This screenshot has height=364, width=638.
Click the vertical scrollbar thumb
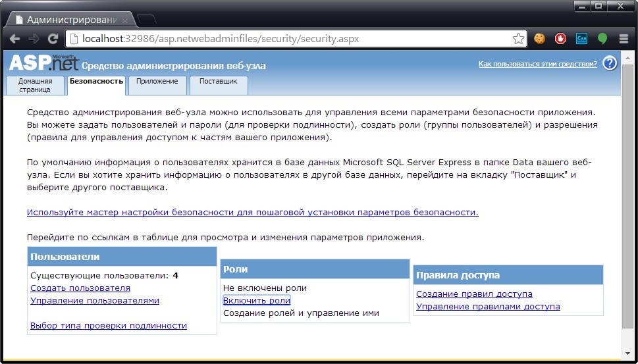click(628, 197)
